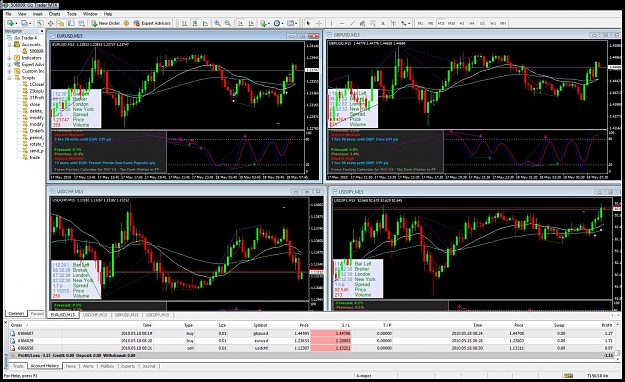This screenshot has width=625, height=382.
Task: Switch timeframe to M30
Action: coord(451,24)
